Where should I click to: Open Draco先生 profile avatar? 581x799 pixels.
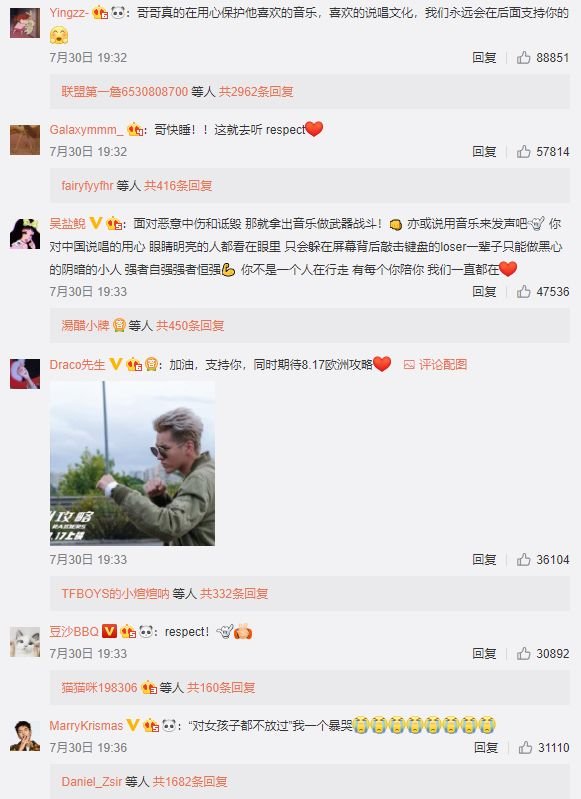(x=25, y=374)
